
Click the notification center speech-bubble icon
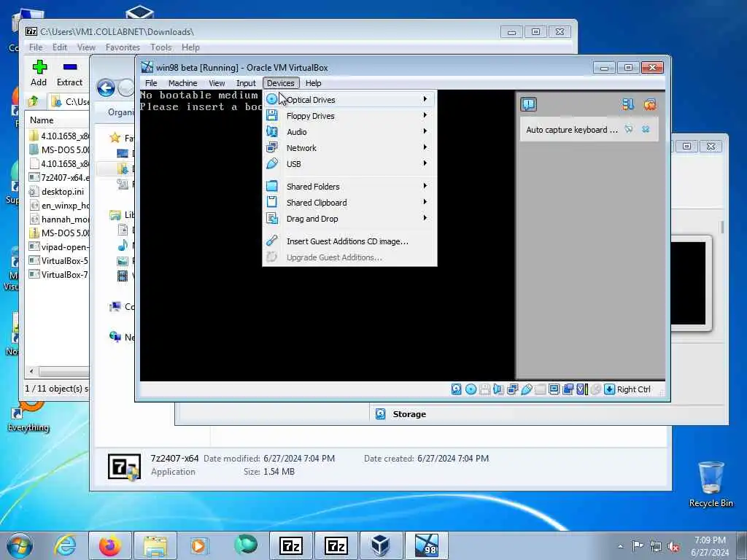[x=528, y=104]
